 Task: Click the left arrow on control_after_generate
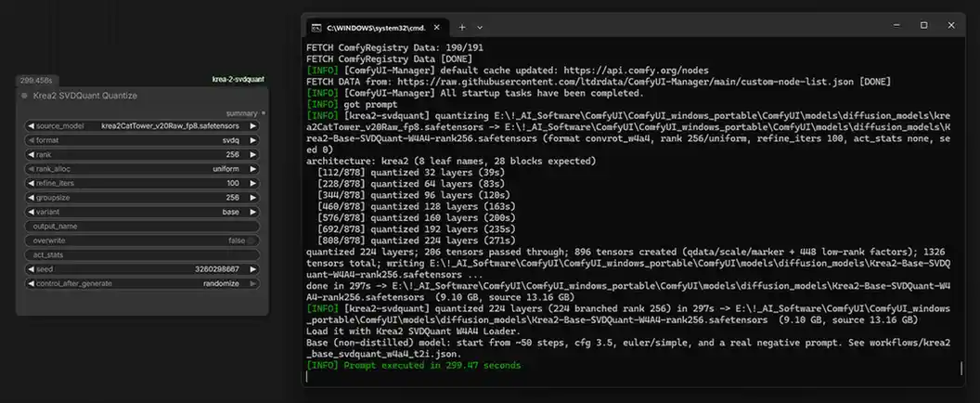[x=31, y=284]
